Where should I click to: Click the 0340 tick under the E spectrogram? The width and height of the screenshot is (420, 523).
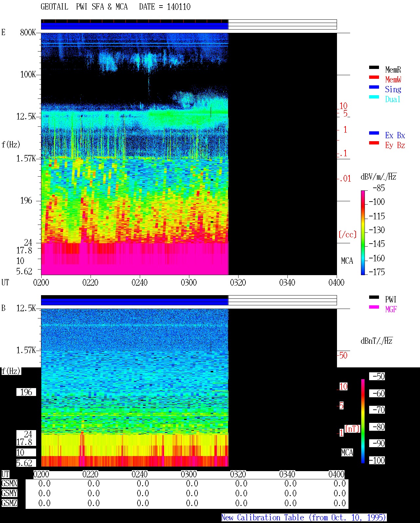point(287,282)
